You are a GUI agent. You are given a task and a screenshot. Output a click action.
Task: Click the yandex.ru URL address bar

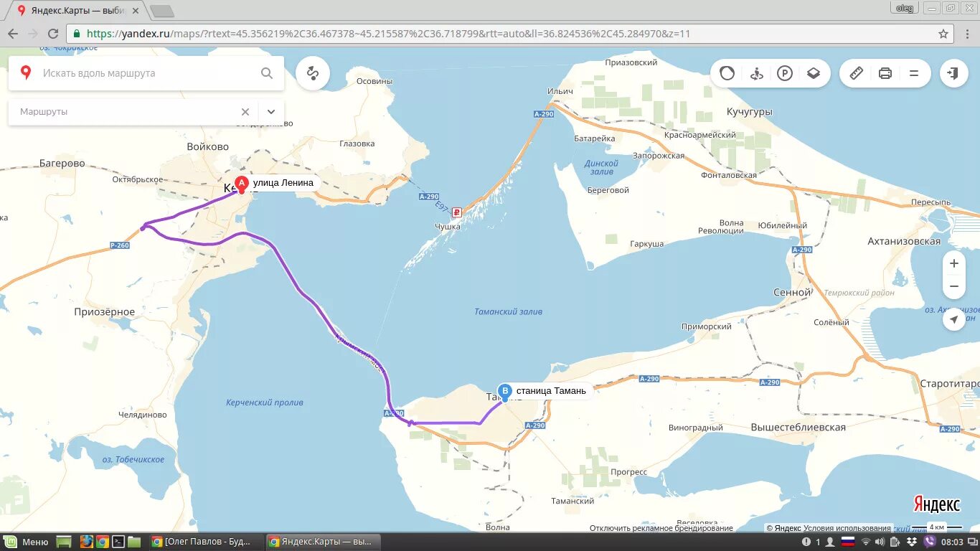coord(509,34)
